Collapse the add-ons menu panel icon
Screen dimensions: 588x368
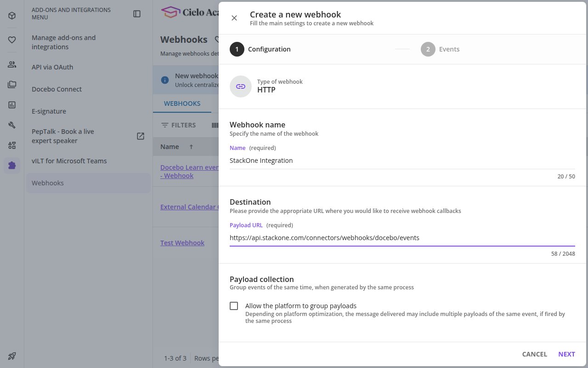pyautogui.click(x=137, y=14)
